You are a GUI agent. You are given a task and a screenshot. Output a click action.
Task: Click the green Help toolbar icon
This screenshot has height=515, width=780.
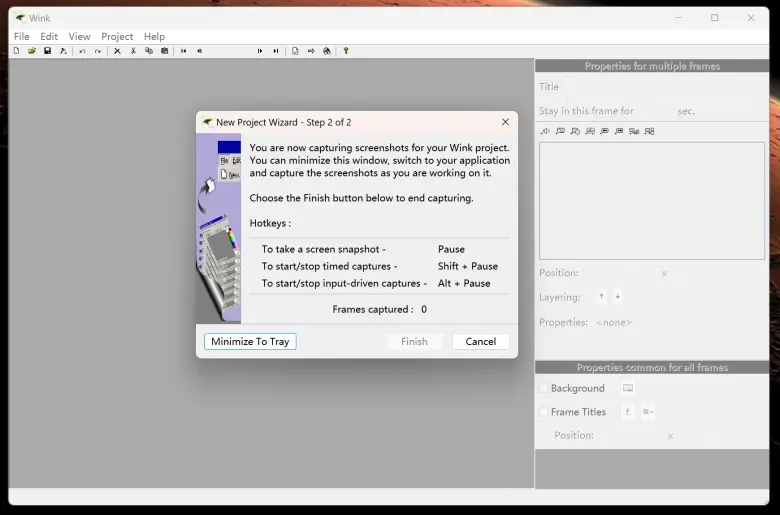[x=346, y=51]
